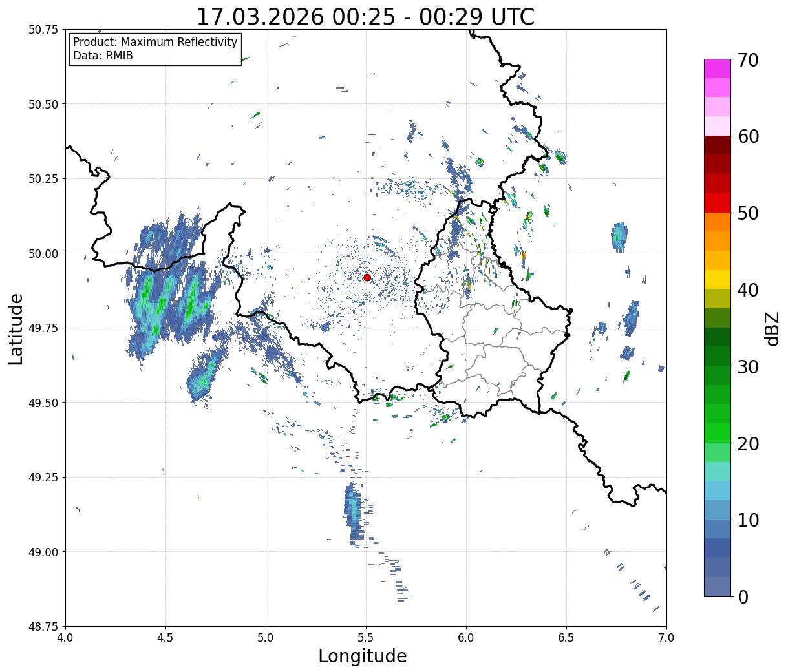Screen dimensions: 788x672
Task: Click the latitude tick label '50.25'
Action: click(43, 179)
